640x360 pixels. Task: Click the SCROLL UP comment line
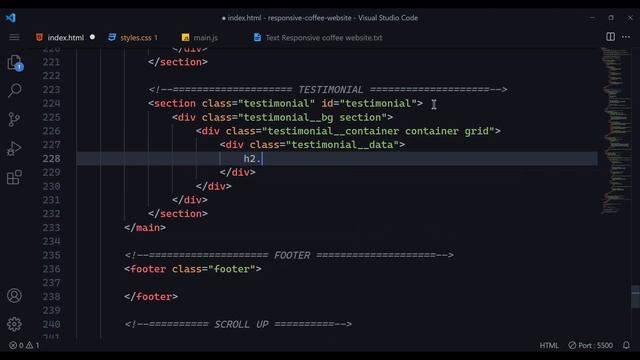pos(238,324)
